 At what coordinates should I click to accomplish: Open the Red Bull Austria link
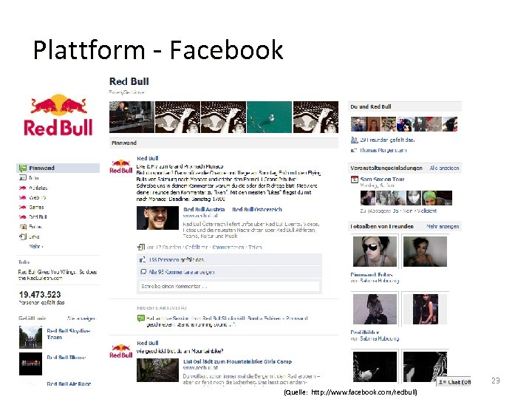pyautogui.click(x=204, y=209)
